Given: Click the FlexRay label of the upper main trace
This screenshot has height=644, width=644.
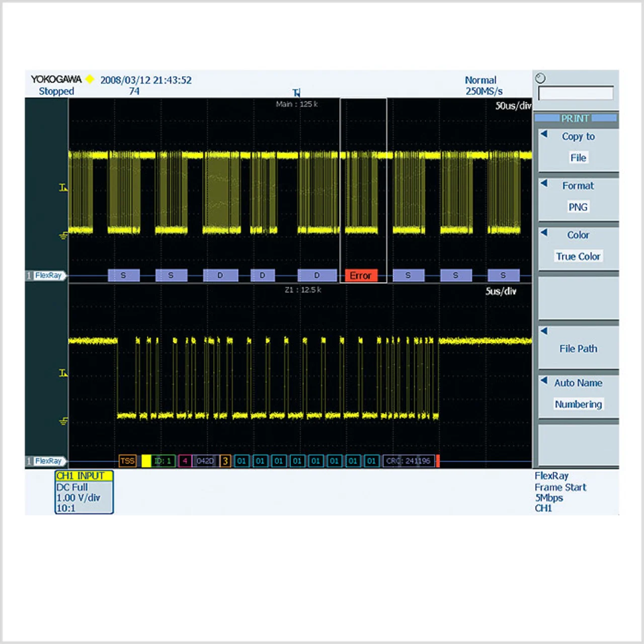Looking at the screenshot, I should (48, 275).
